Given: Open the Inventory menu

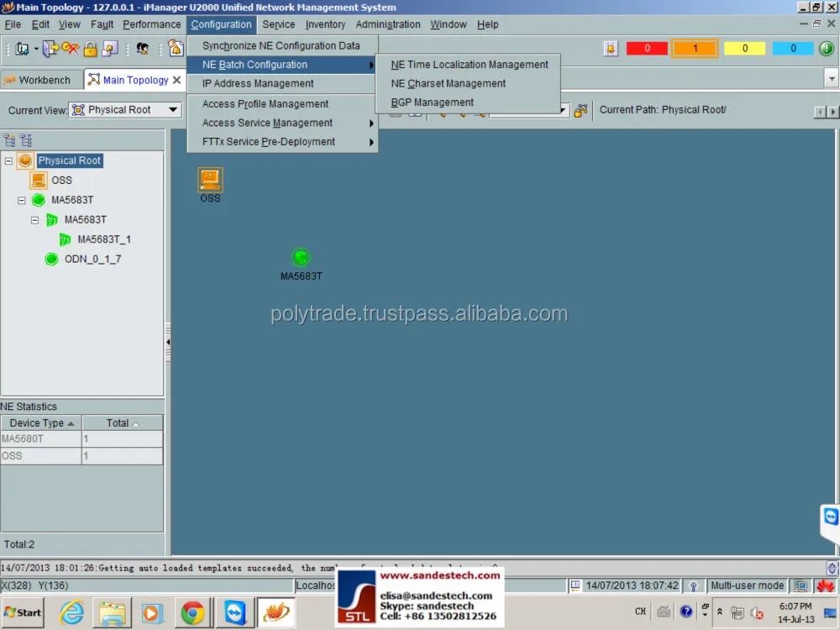Looking at the screenshot, I should [x=325, y=24].
